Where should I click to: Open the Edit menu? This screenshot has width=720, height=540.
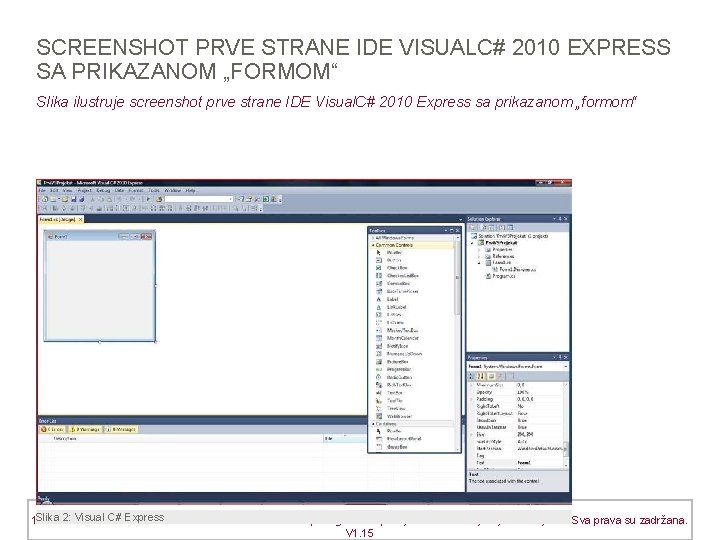point(54,190)
